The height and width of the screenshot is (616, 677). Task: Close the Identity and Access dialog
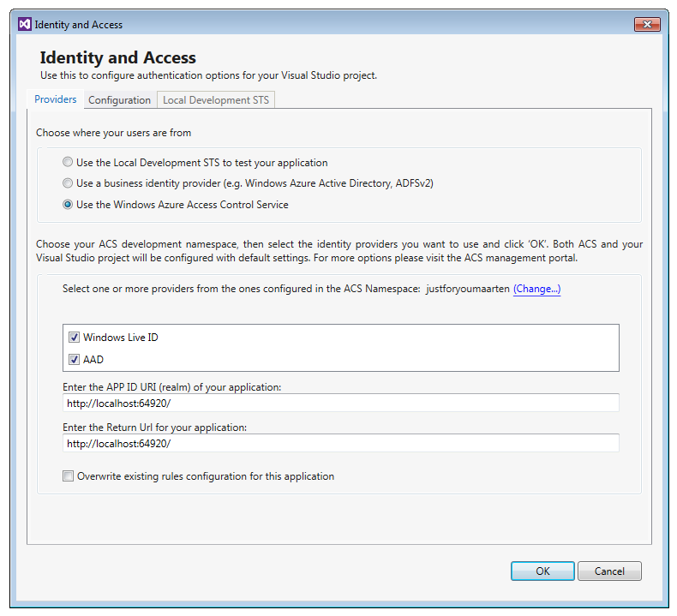click(647, 24)
